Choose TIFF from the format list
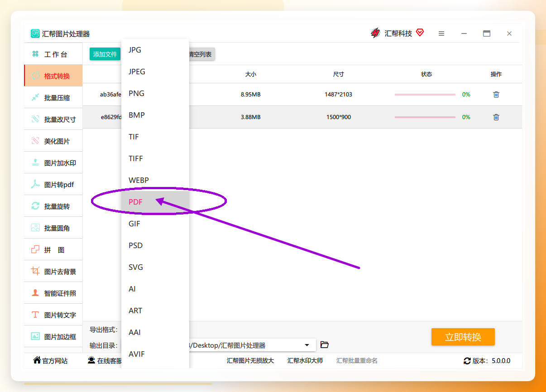Screen dimensions: 546x392 tap(155, 158)
